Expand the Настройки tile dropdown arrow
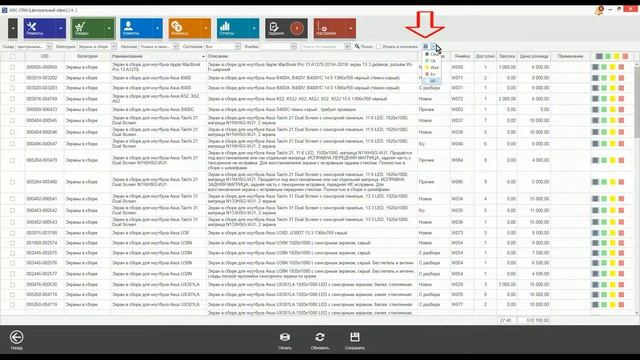This screenshot has width=640, height=360. [x=351, y=28]
